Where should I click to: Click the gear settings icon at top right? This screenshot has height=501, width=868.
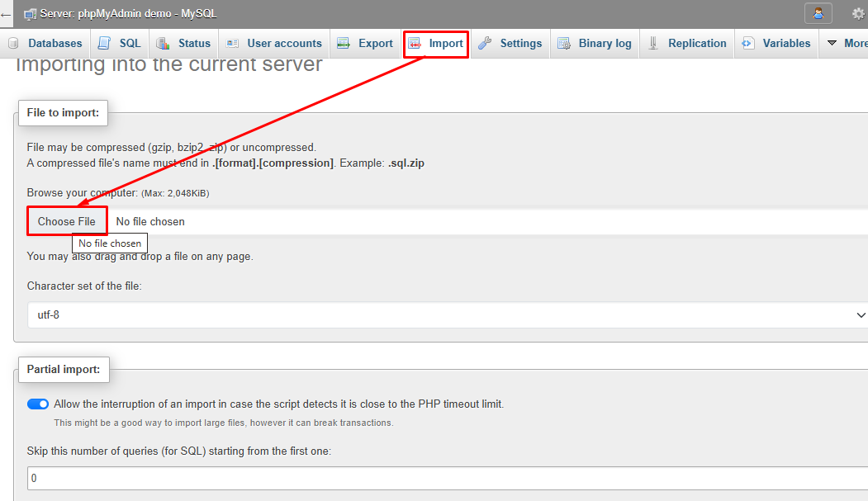(x=859, y=14)
